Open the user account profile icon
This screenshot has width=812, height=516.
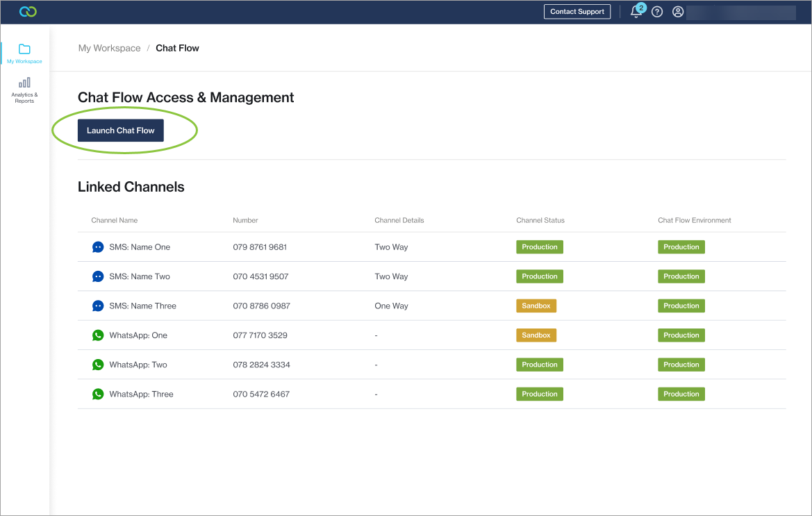678,12
